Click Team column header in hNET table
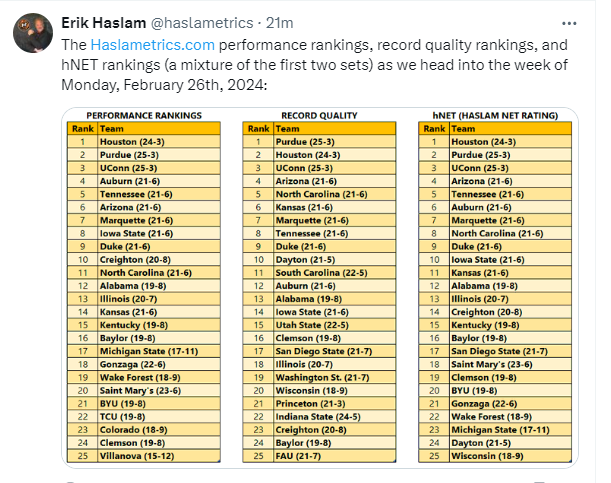This screenshot has width=611, height=483. coord(463,129)
